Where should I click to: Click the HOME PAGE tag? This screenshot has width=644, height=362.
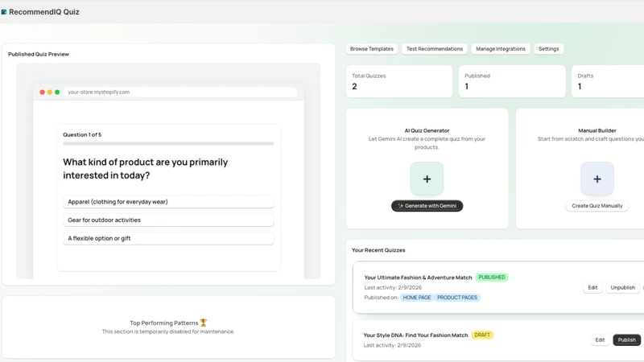point(417,298)
